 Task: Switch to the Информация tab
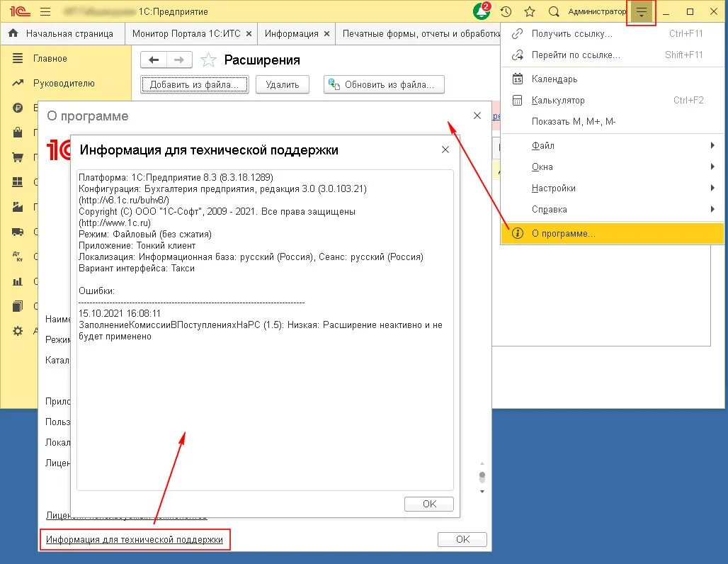(291, 33)
